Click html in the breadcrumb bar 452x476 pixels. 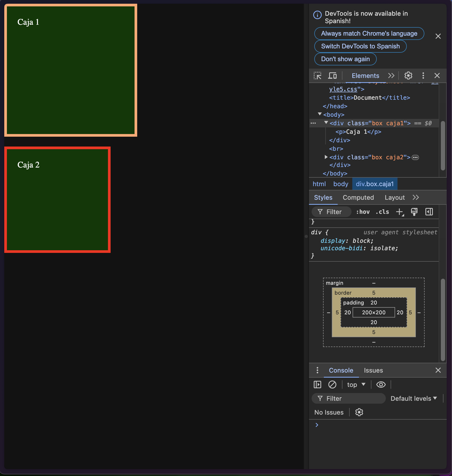pos(319,184)
